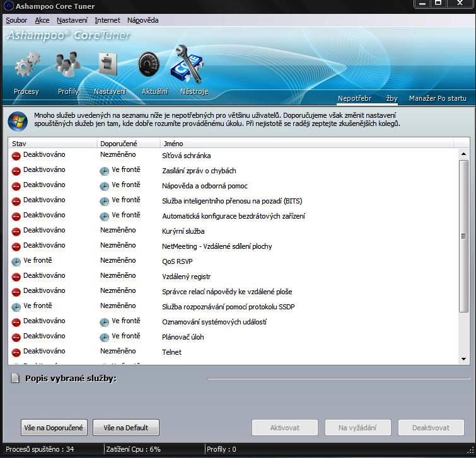
Task: Select the Síťová schránka service name
Action: [187, 156]
